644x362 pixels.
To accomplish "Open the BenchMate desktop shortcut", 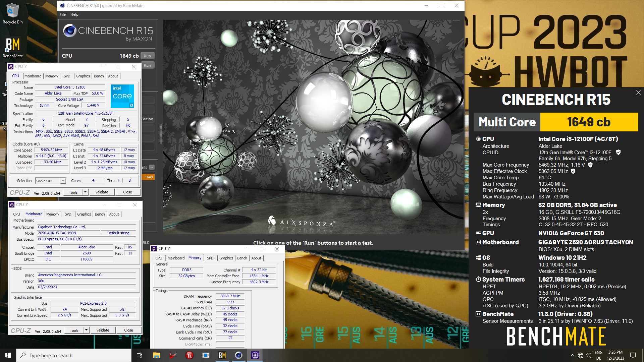I will pyautogui.click(x=12, y=47).
